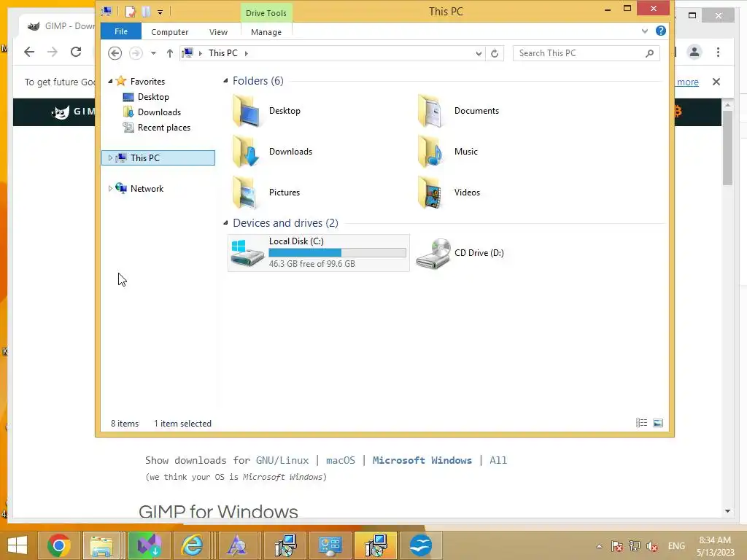
Task: Open the Pictures folder icon
Action: click(x=246, y=192)
